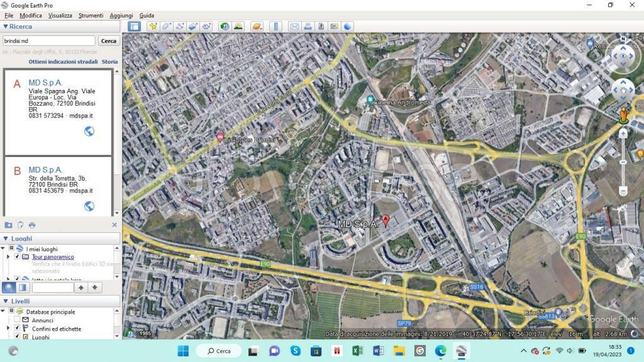Open the Ruler tool

(275, 26)
